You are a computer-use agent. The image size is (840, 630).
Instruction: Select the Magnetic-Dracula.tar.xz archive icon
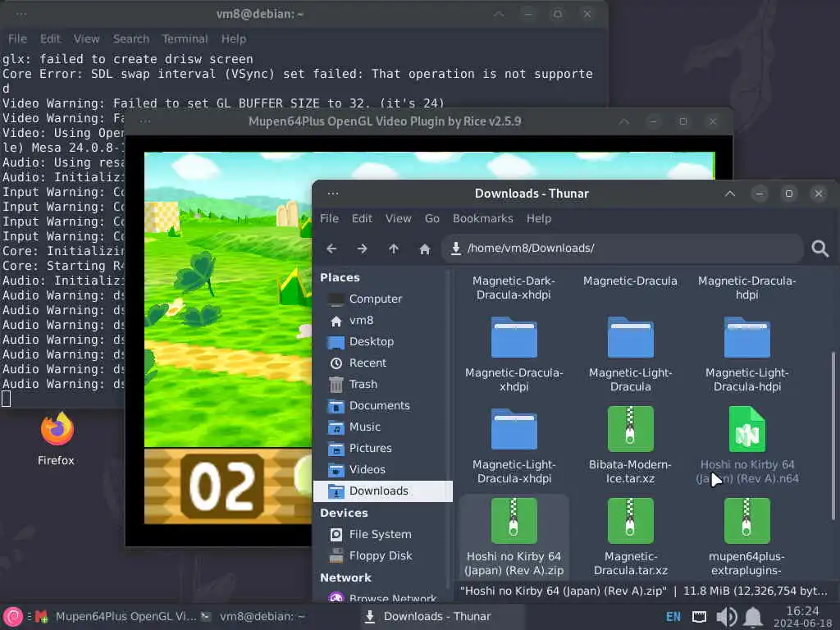click(631, 521)
